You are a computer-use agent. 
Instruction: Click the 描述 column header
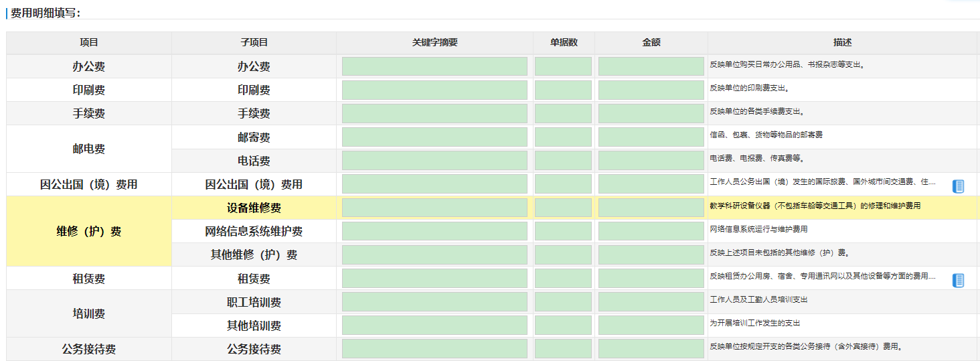click(x=843, y=42)
